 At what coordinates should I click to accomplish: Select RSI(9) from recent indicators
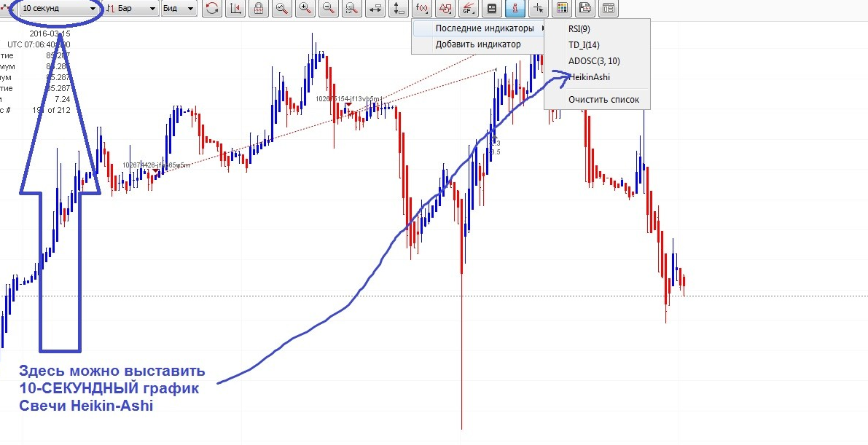point(579,29)
